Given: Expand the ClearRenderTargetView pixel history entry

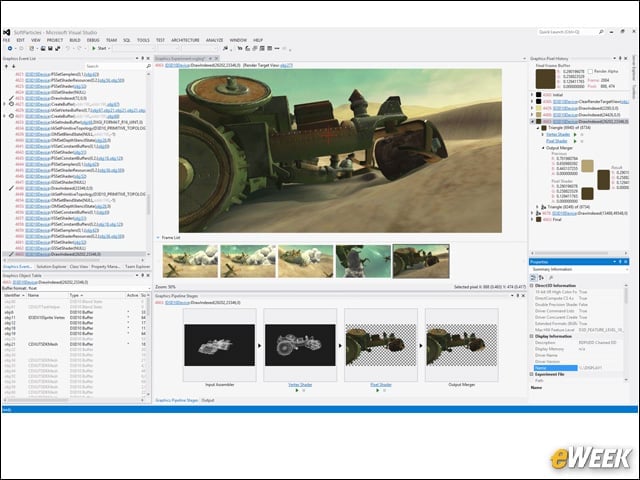Looking at the screenshot, I should pyautogui.click(x=532, y=101).
